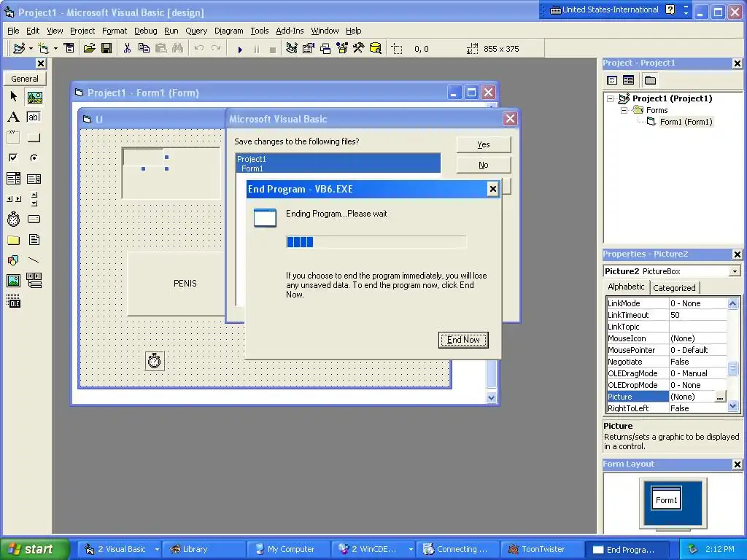Select the CheckBox tool in toolbox

click(13, 157)
